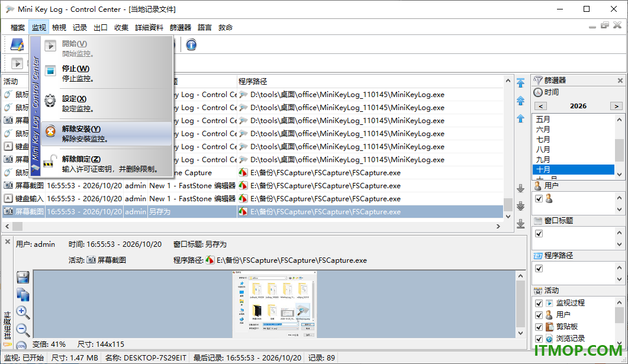Zoom in on the screenshot preview
Viewport: 628px width, 364px height.
point(23,313)
